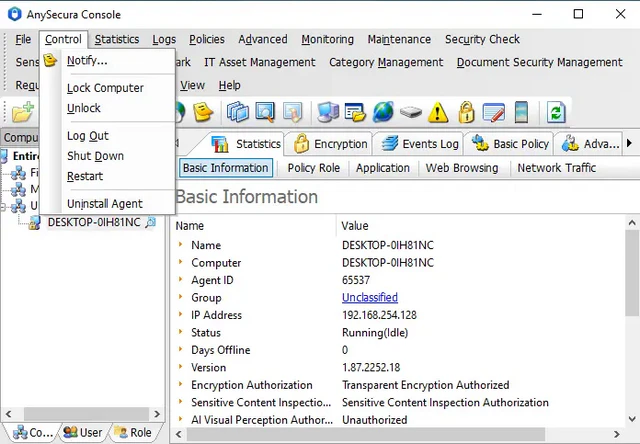
Task: Switch to the Events Log tab
Action: (419, 144)
